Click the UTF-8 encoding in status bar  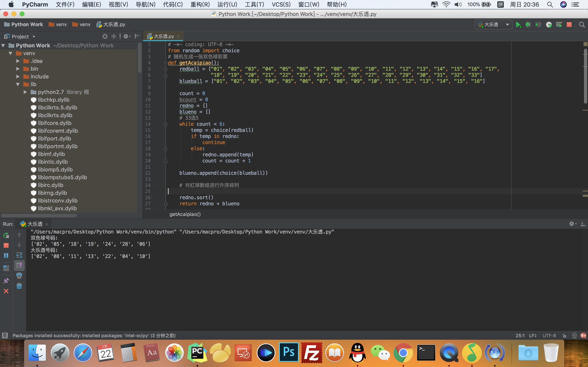549,335
